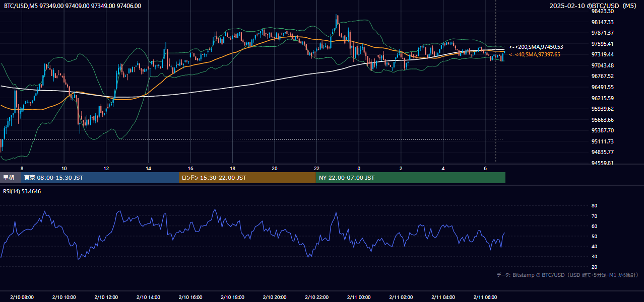Select the 東京 08:00-15:30 JST session bar
This screenshot has height=302, width=644.
click(100, 178)
